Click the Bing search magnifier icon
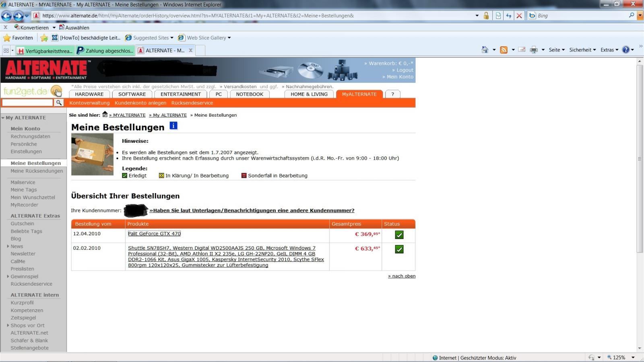This screenshot has height=362, width=644. click(632, 15)
